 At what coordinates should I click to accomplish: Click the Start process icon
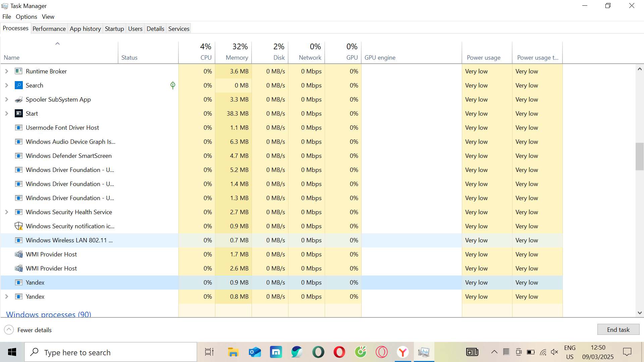[19, 114]
